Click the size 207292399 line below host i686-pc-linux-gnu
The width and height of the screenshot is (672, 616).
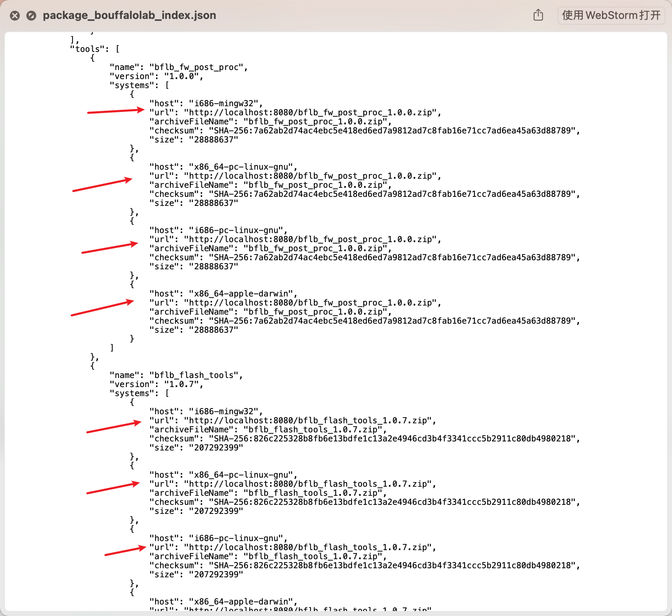click(x=196, y=574)
